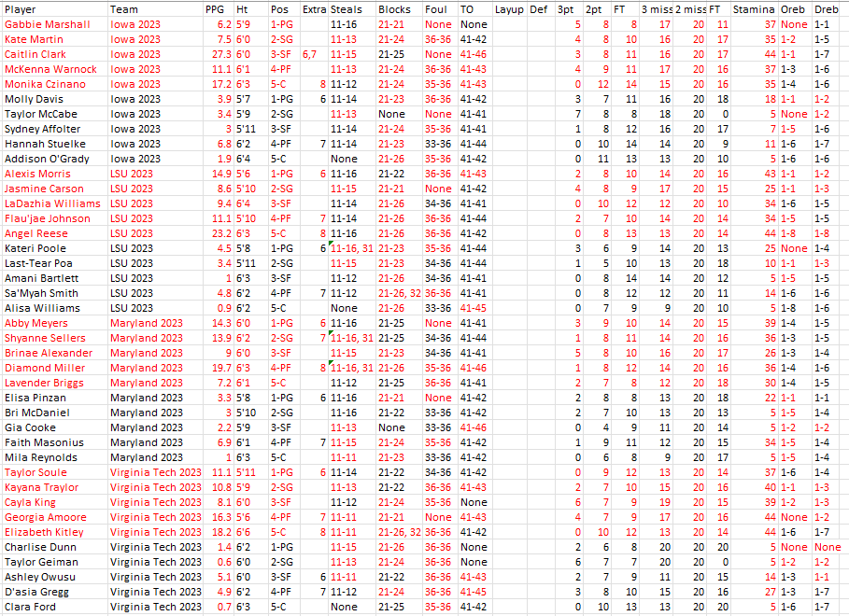Click the 'Abby Meyers' cell
This screenshot has width=849, height=616.
pos(54,323)
